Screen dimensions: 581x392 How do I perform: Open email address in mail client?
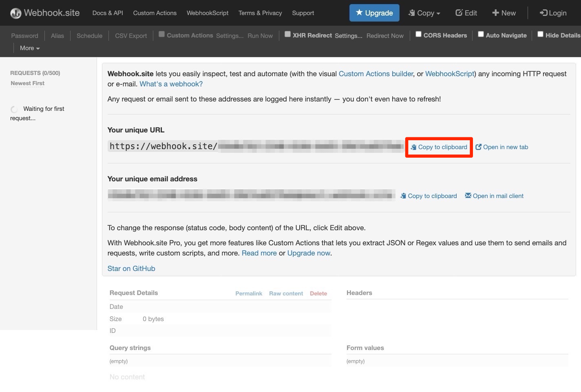494,196
